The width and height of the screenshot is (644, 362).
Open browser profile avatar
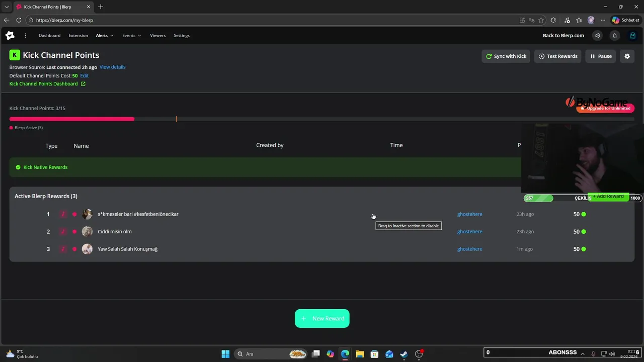pyautogui.click(x=591, y=20)
